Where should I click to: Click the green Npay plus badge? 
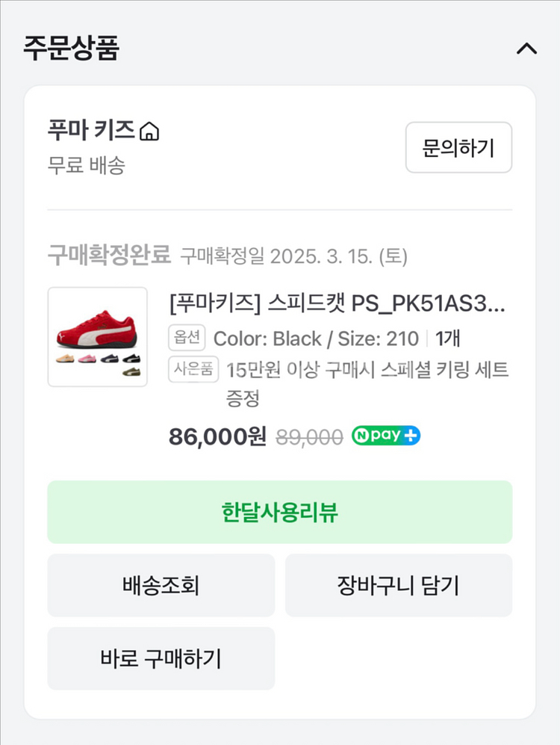[x=386, y=436]
